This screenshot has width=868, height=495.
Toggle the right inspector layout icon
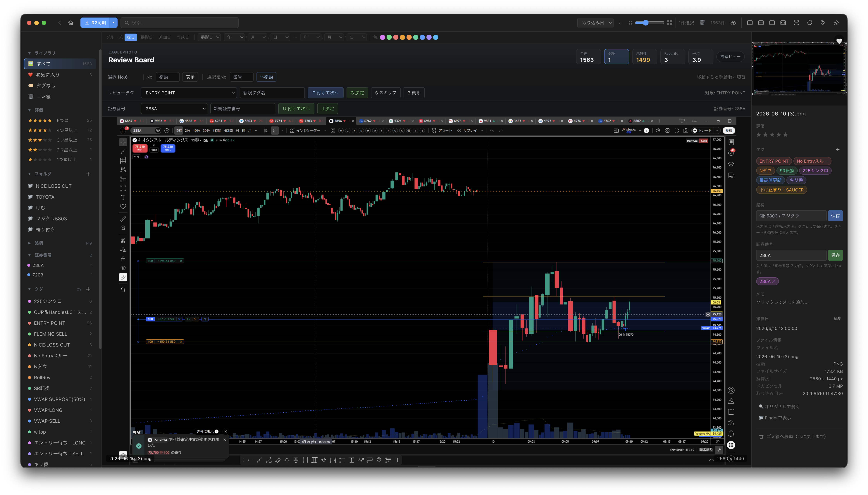(x=772, y=23)
